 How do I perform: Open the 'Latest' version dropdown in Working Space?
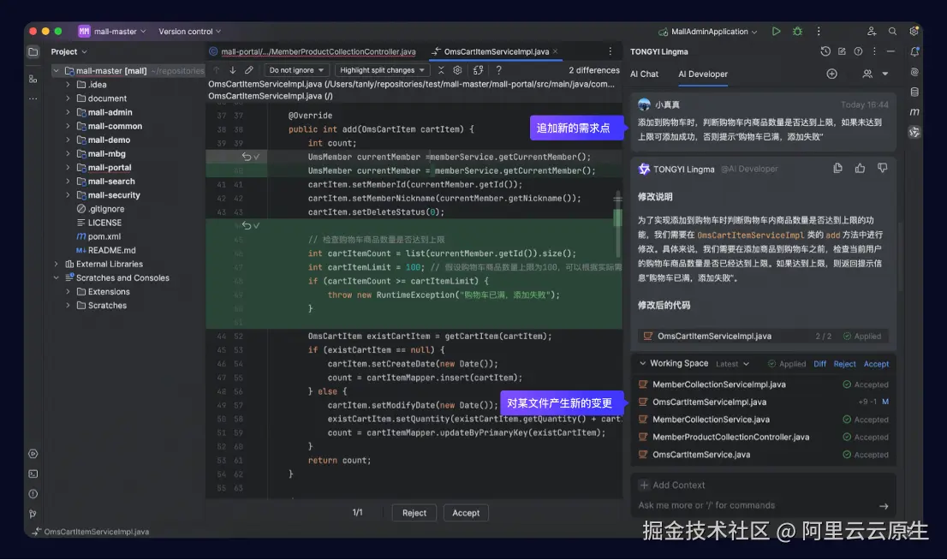[x=732, y=364]
